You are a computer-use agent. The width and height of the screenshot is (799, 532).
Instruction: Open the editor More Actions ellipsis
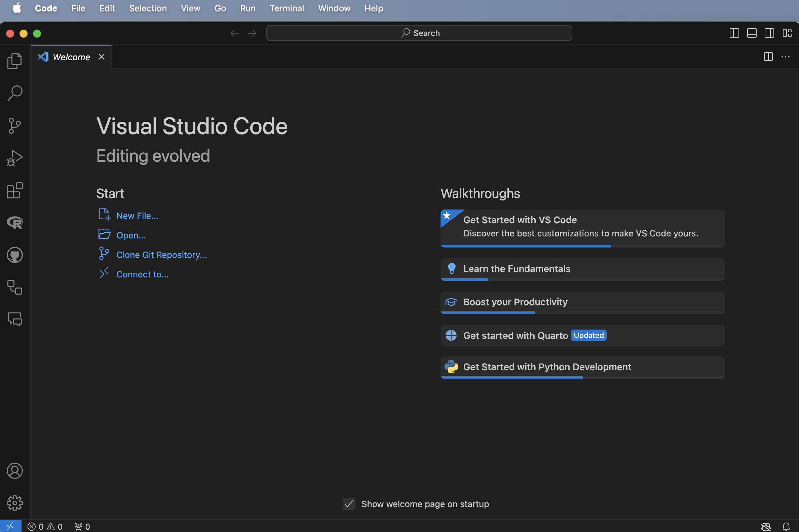pos(786,57)
